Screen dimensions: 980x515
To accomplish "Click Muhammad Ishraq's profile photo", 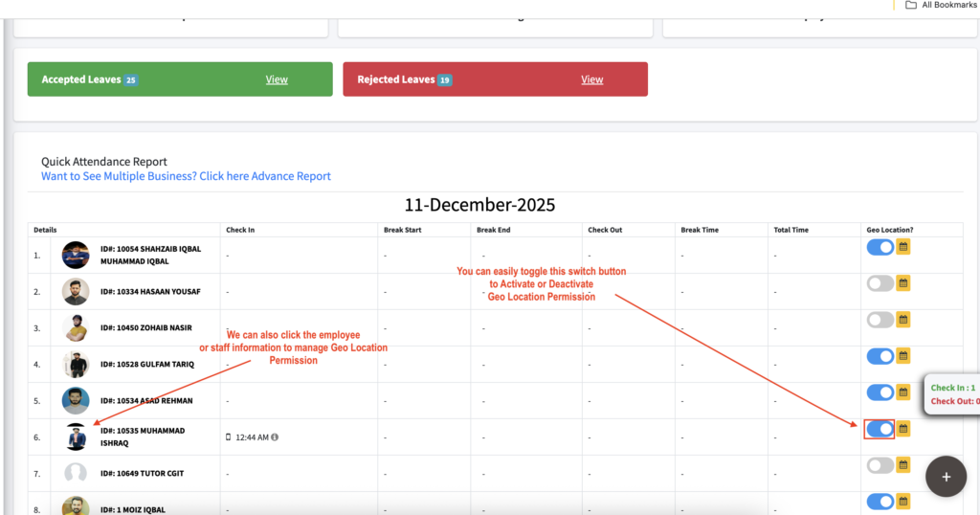I will [x=76, y=437].
